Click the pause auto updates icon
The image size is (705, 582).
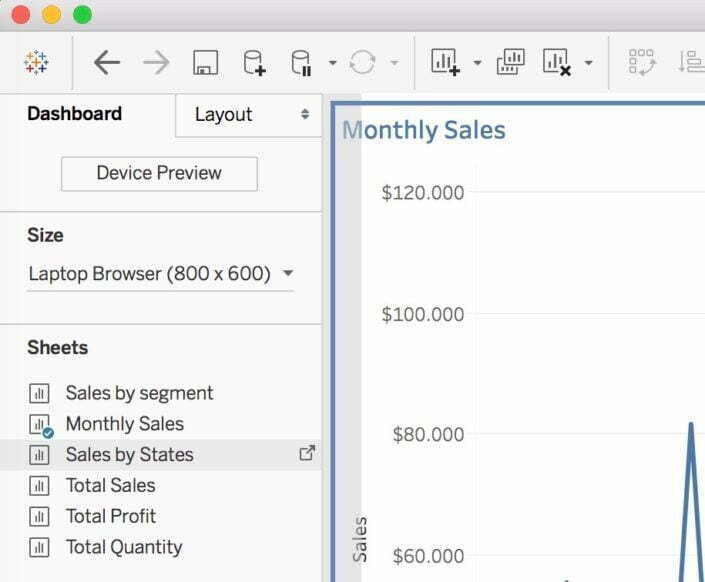click(x=300, y=63)
